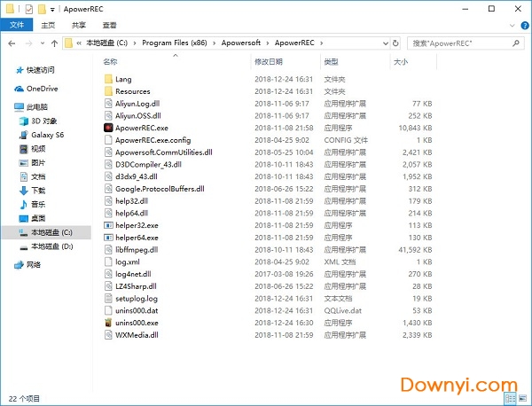532x406 pixels.
Task: Go up one folder level arrow
Action: (54, 43)
